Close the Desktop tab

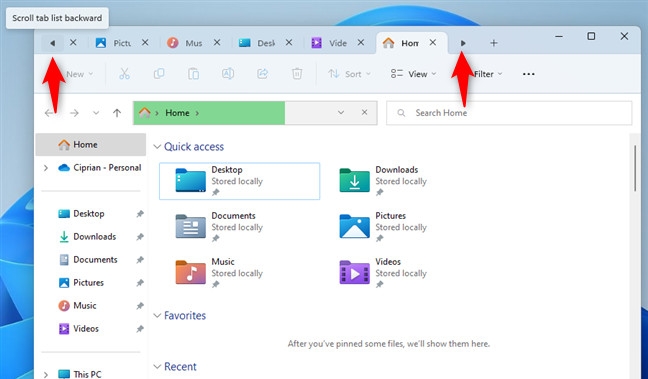[x=289, y=43]
